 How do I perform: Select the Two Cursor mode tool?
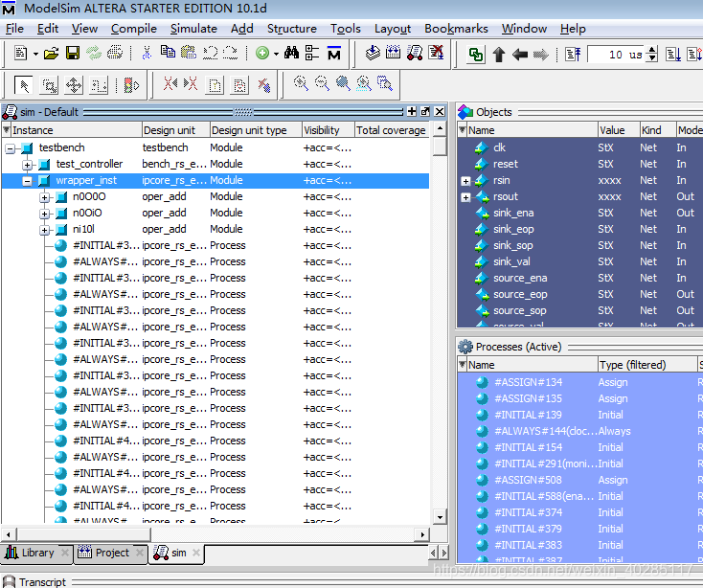(99, 85)
